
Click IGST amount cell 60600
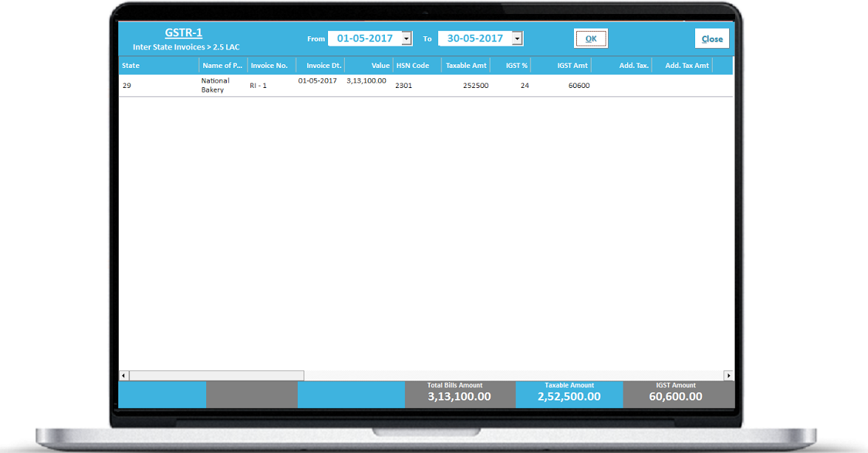click(x=579, y=85)
